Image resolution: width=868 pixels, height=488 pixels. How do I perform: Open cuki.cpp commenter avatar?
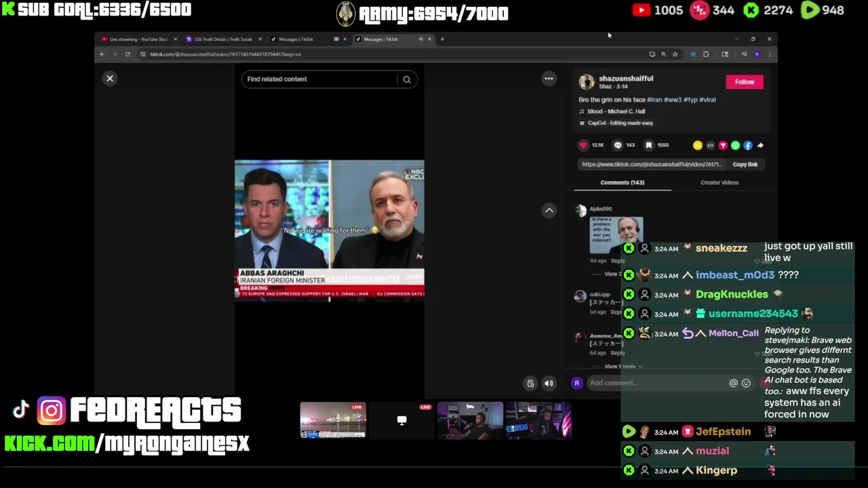click(x=580, y=296)
